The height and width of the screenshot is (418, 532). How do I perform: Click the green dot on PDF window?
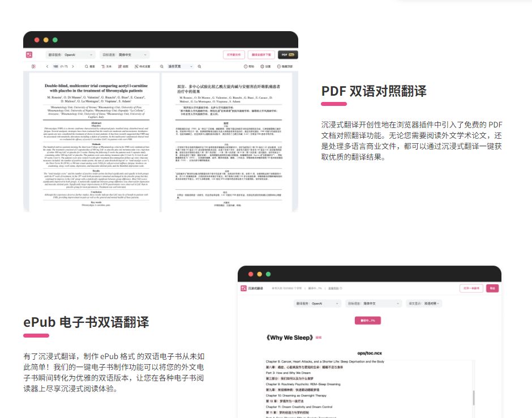(x=55, y=40)
